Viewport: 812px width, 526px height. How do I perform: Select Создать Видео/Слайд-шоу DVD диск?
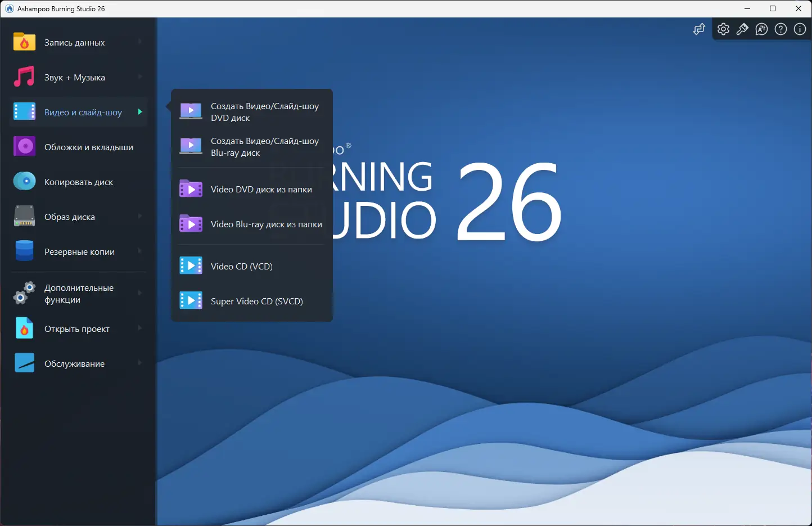pyautogui.click(x=252, y=112)
